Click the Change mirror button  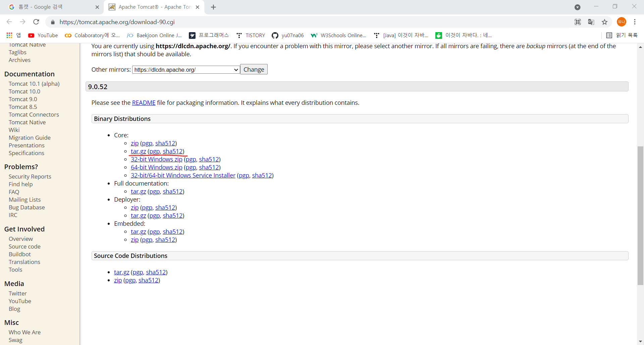click(x=254, y=69)
